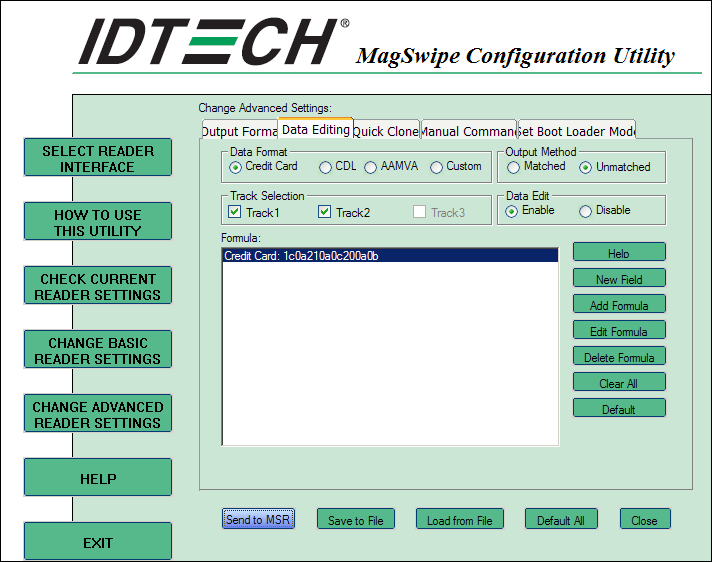Viewport: 712px width, 562px height.
Task: Click Edit Formula
Action: click(x=619, y=330)
